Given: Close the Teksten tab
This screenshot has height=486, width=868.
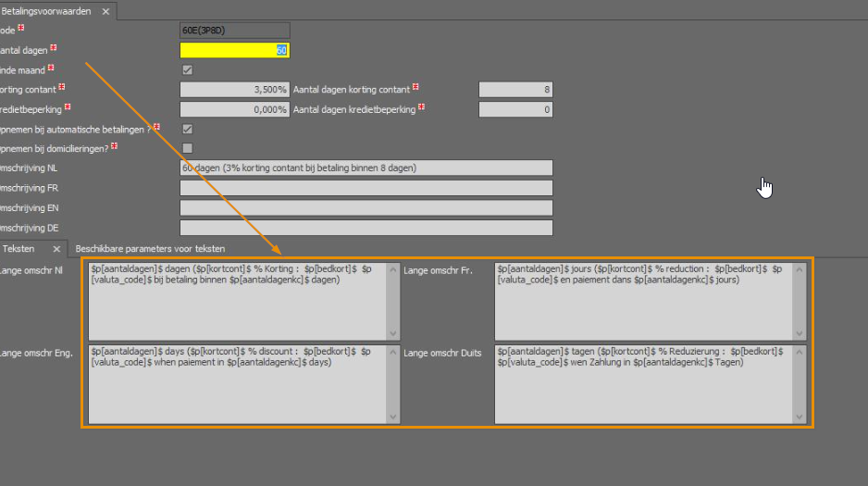Looking at the screenshot, I should coord(56,249).
